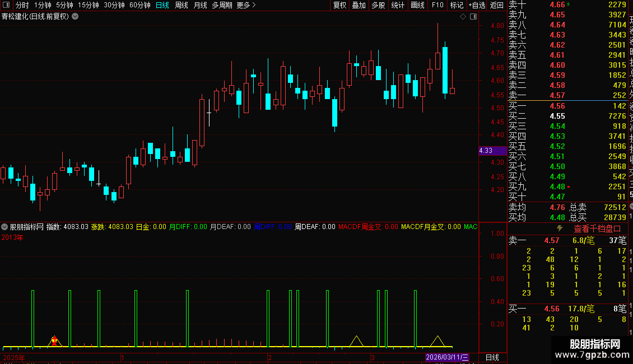Click the 复权 button
Screen dimensions: 633x364
pos(339,5)
